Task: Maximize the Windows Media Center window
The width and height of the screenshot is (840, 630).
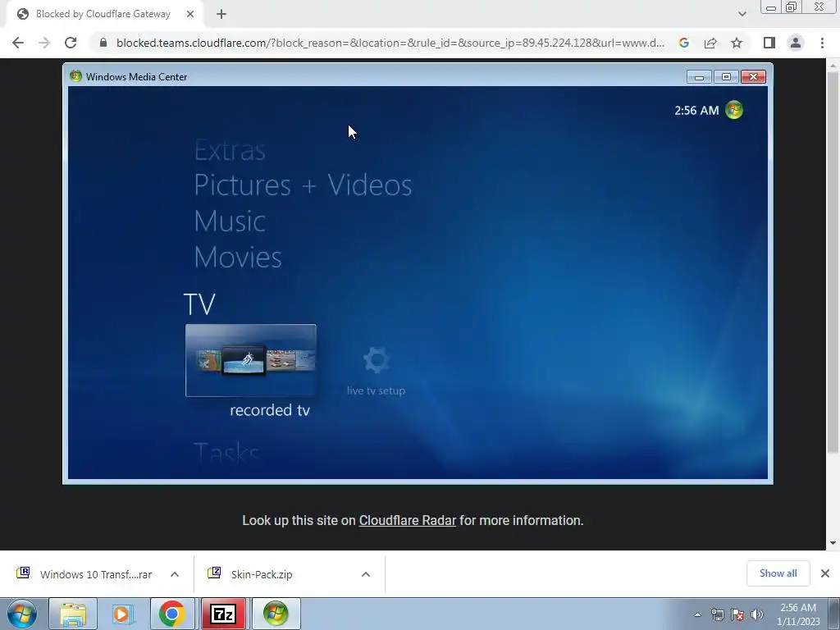Action: point(726,77)
